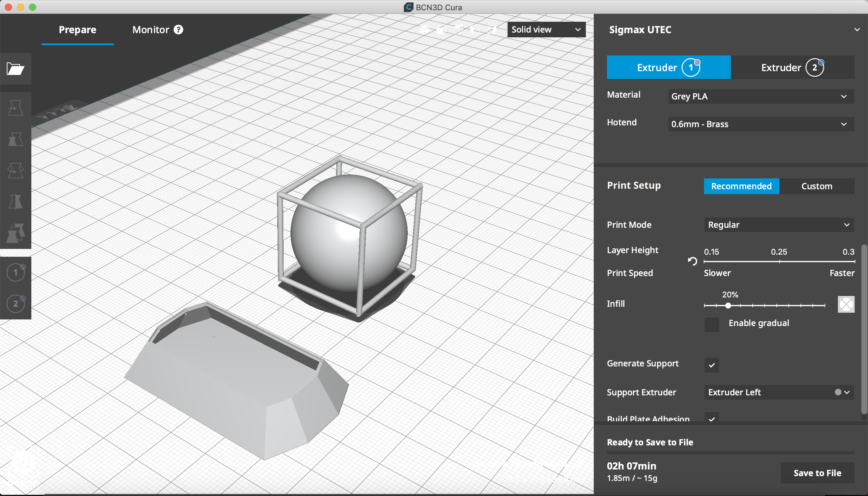This screenshot has width=868, height=496.
Task: Click the Save to File button
Action: pyautogui.click(x=818, y=473)
